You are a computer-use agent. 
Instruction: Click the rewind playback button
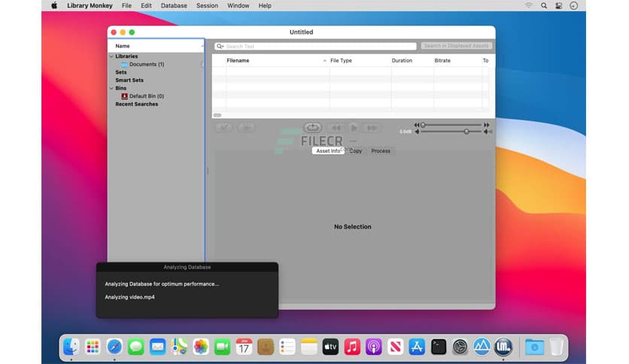pos(336,128)
